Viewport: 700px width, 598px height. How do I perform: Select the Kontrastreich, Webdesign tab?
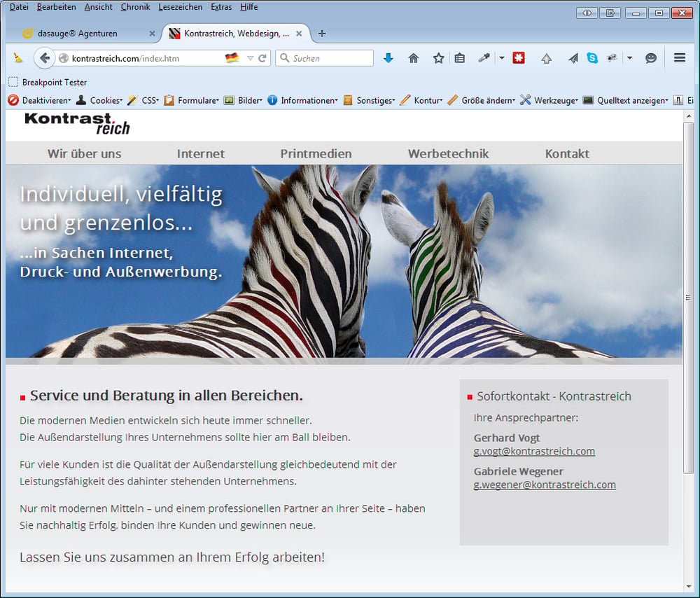point(230,34)
